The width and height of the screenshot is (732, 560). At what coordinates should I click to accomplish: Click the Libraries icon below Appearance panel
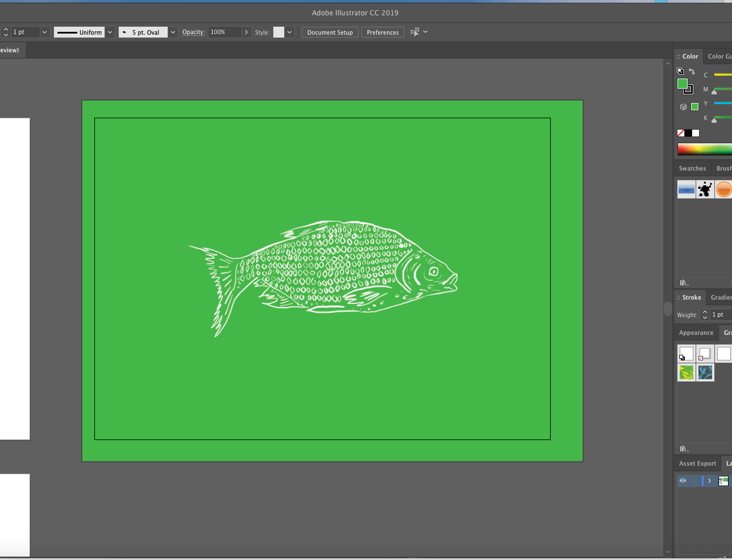(x=684, y=449)
